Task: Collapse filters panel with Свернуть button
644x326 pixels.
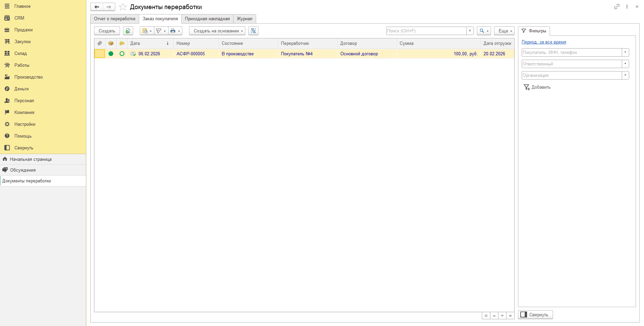Action: point(535,315)
